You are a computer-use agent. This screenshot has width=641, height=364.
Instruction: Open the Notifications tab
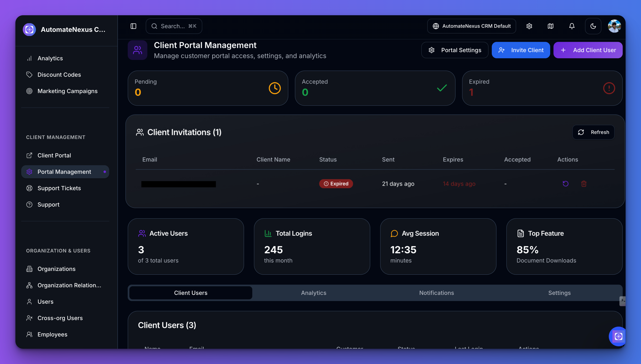tap(436, 293)
